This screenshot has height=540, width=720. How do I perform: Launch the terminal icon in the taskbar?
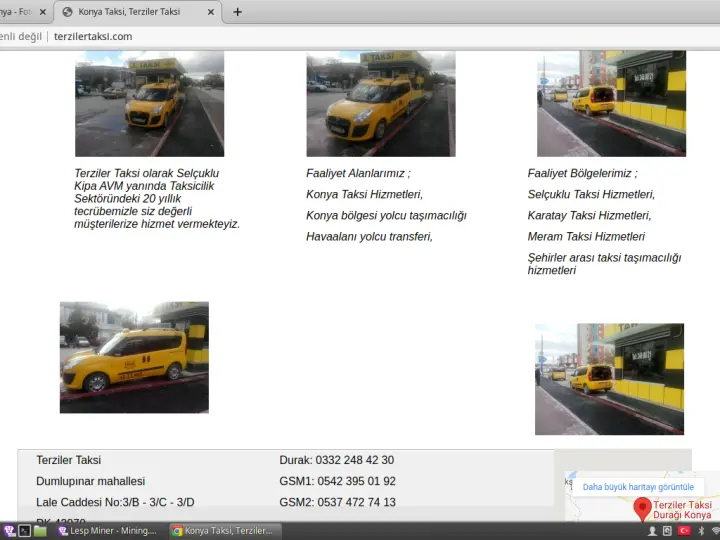click(x=25, y=531)
